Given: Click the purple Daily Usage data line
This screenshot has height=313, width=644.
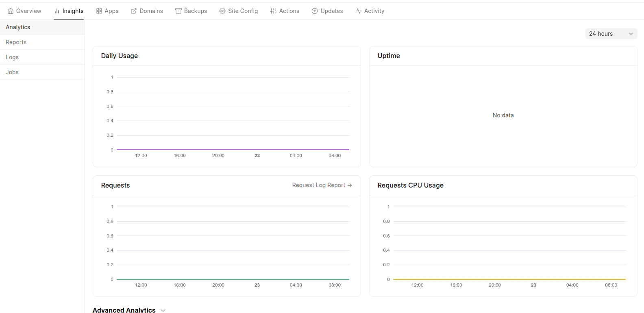Looking at the screenshot, I should click(233, 150).
